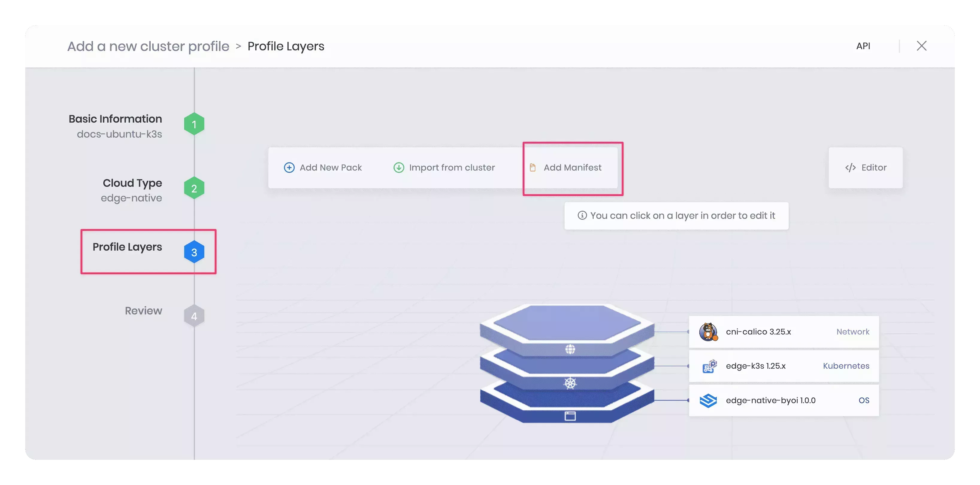Click the edge-k3s Kubernetes package icon
The height and width of the screenshot is (485, 980).
click(708, 366)
